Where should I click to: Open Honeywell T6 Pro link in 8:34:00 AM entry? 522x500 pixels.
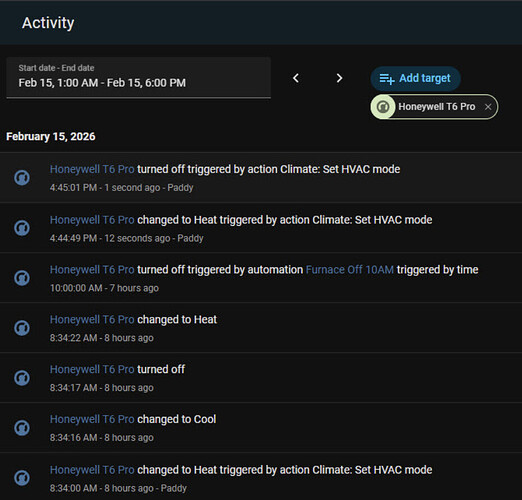(92, 470)
